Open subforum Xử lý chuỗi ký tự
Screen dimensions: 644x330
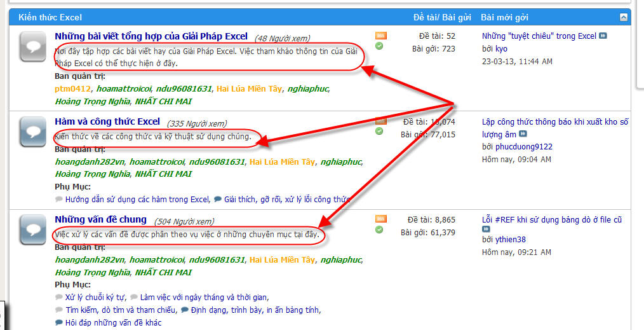95,297
